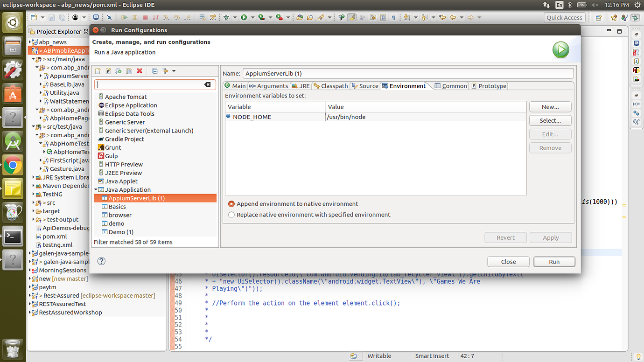This screenshot has width=644, height=362.
Task: Select Append environment to native environment
Action: (231, 204)
